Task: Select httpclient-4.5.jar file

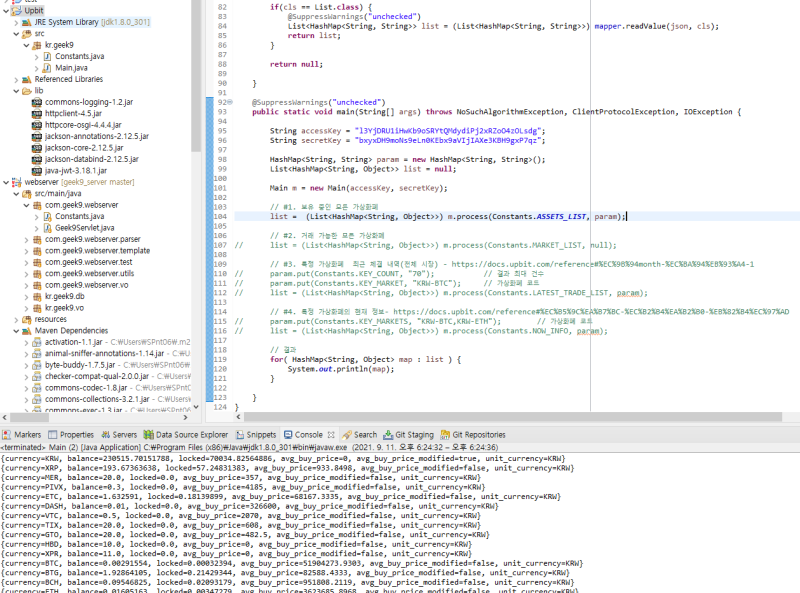Action: (x=73, y=113)
